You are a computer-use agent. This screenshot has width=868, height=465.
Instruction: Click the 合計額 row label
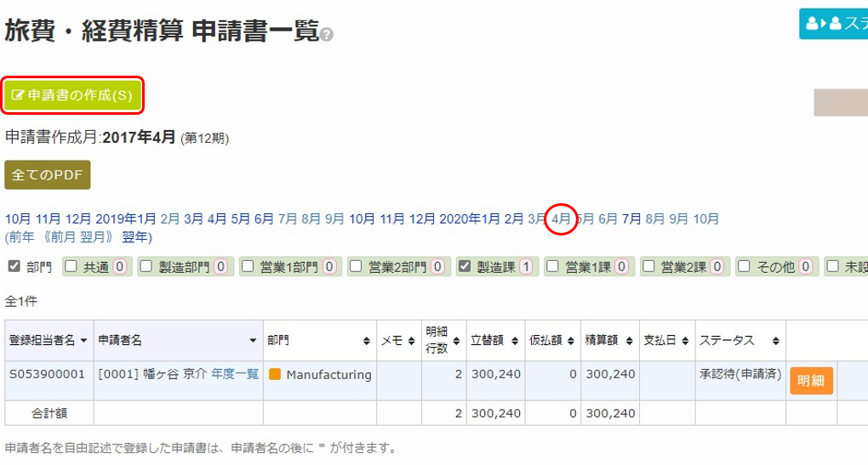(x=49, y=413)
